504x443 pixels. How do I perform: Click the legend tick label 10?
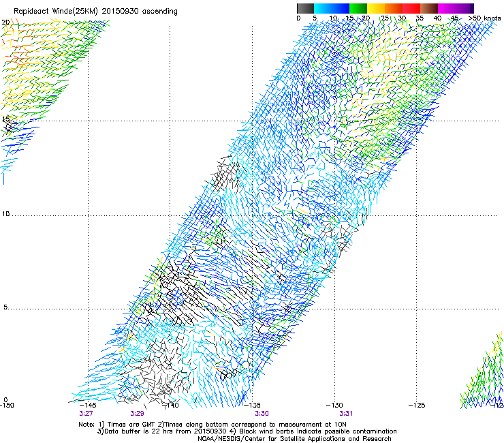(x=333, y=18)
